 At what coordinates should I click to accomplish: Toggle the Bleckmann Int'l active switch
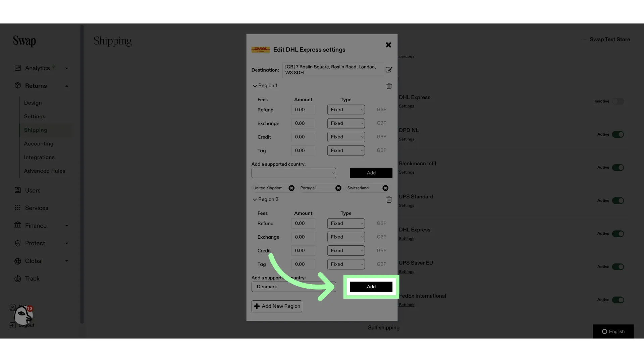[618, 168]
